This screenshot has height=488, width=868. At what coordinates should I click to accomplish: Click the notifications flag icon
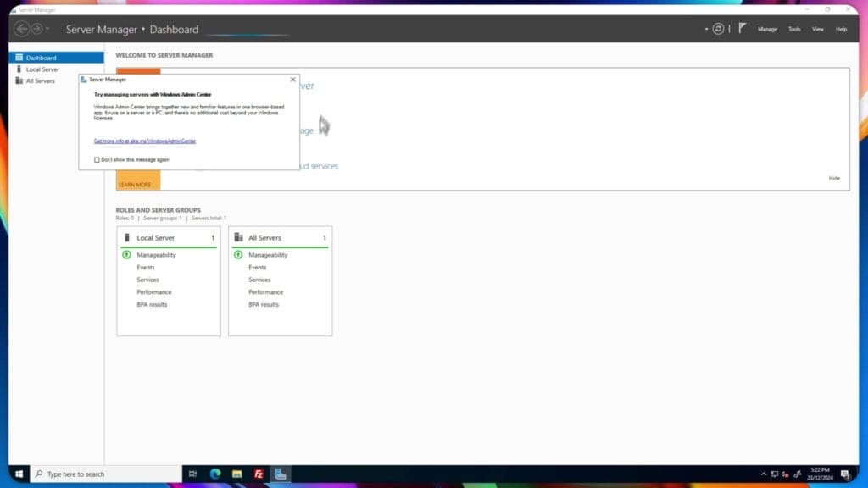click(x=742, y=28)
